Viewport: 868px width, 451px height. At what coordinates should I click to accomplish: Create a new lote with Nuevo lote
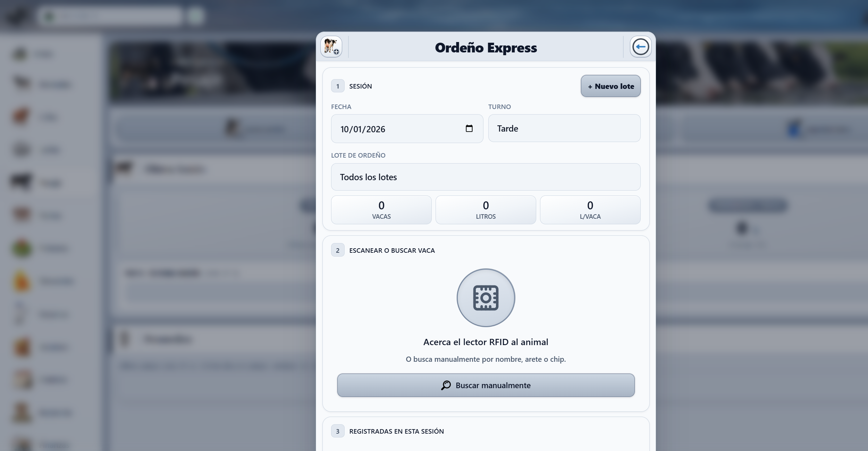click(x=610, y=86)
